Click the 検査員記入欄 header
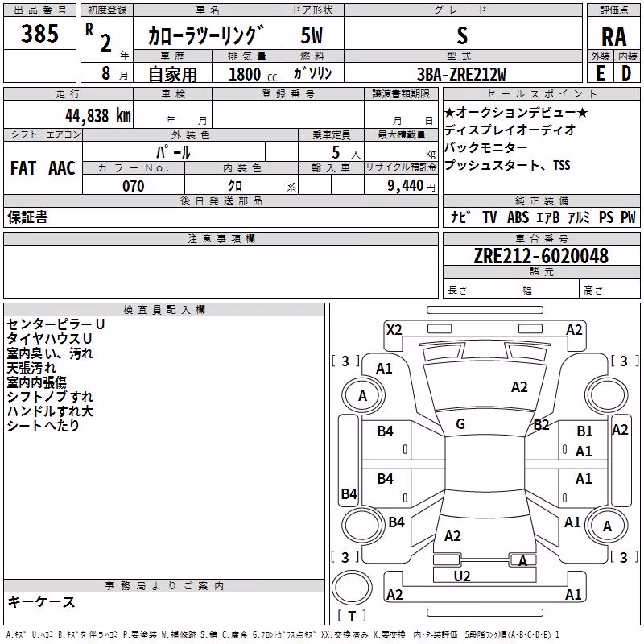 [x=164, y=310]
